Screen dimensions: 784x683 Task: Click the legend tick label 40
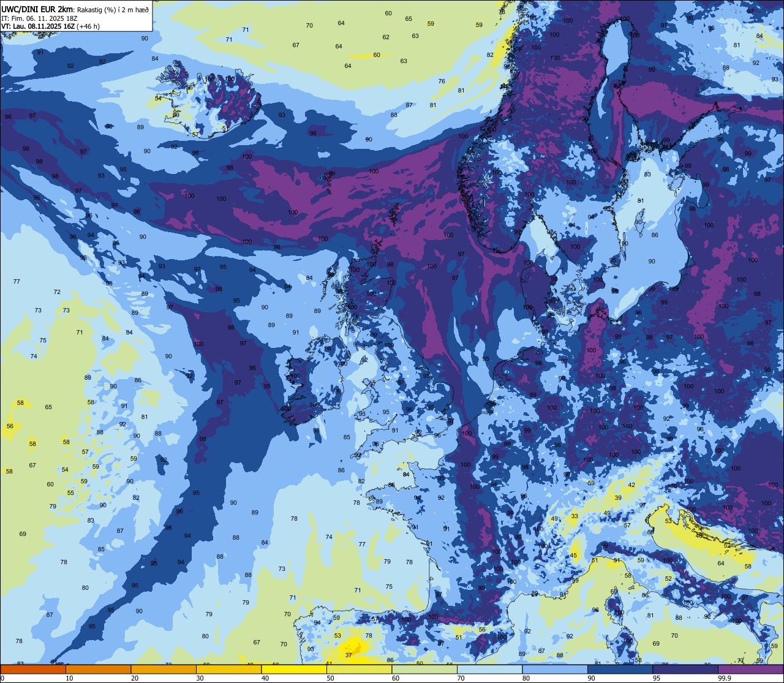(x=265, y=678)
